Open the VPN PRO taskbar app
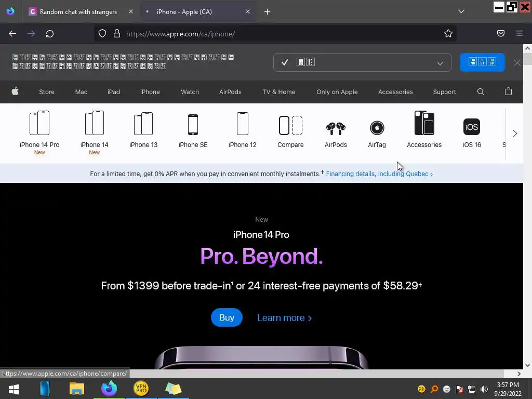This screenshot has width=532, height=399. point(141,389)
